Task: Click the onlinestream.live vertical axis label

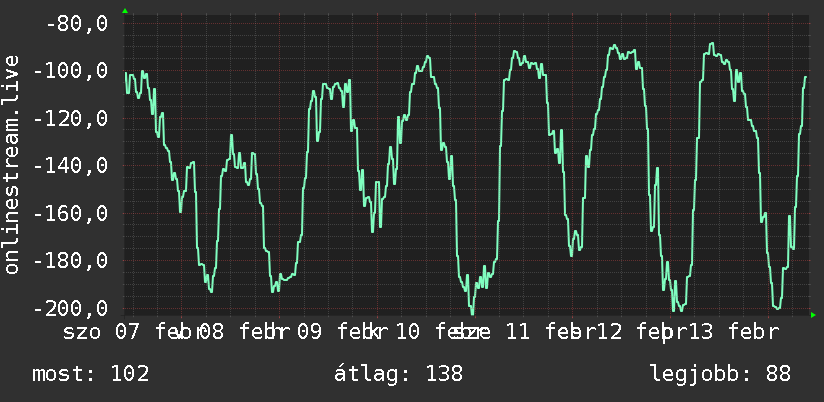Action: [12, 164]
